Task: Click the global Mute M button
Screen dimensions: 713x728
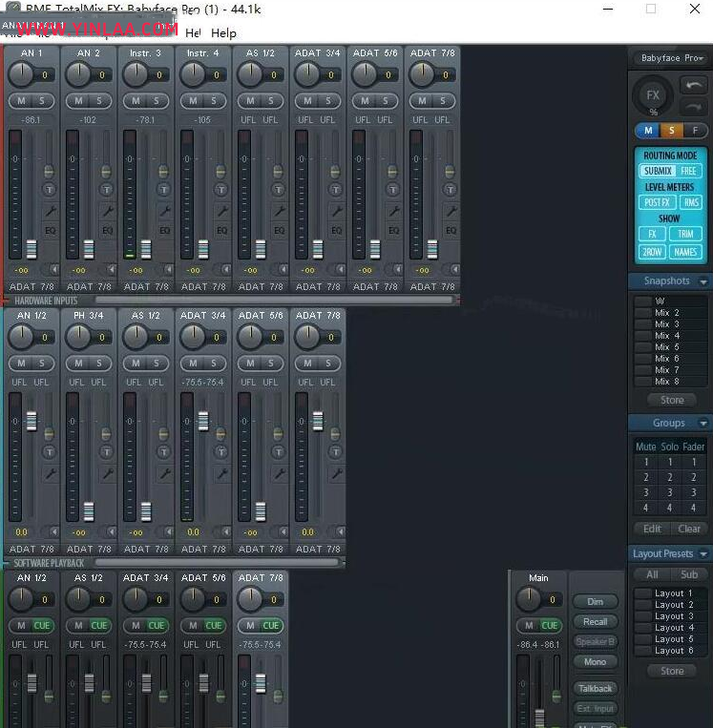Action: tap(647, 131)
